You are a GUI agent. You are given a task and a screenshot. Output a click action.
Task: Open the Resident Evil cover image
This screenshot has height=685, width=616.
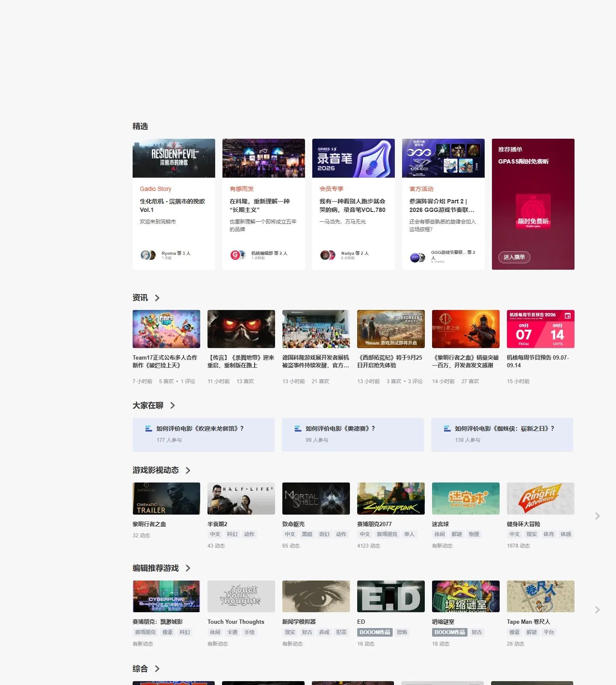click(x=174, y=158)
